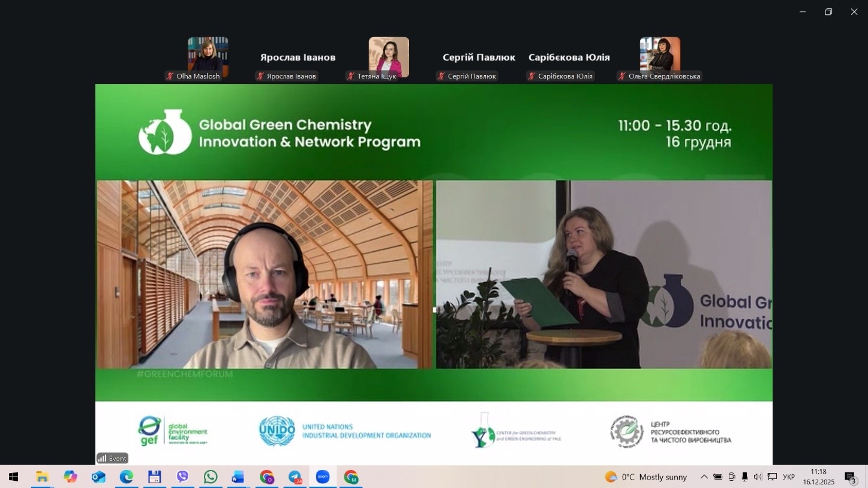Viewport: 868px width, 488px height.
Task: Switch to Telegram in the taskbar
Action: tap(295, 477)
